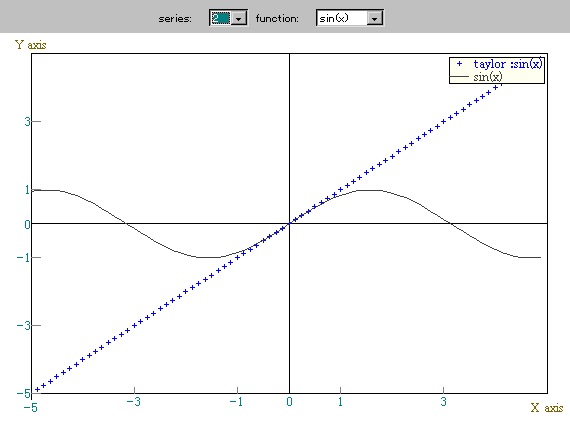Select the 'taylor :sin(x)' legend entry
Screen dimensions: 570x427
(508, 64)
